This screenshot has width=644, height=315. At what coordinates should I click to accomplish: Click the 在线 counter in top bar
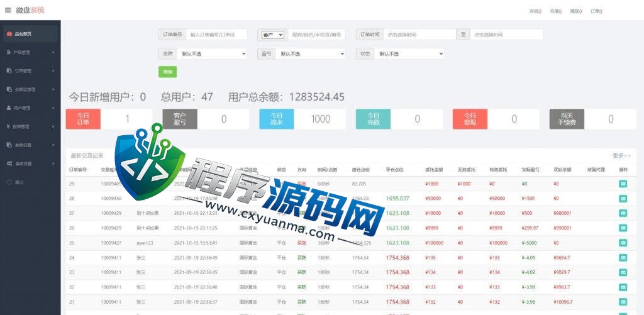pos(536,11)
